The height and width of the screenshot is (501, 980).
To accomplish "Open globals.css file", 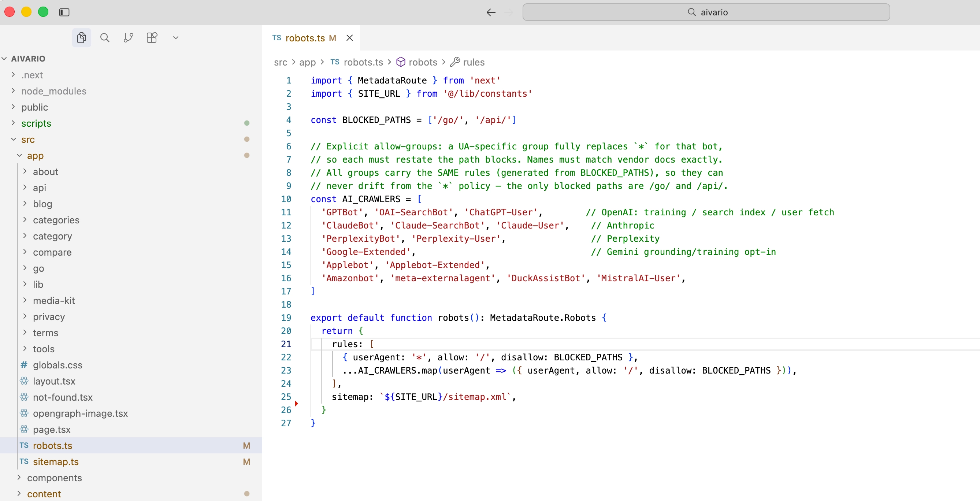I will (x=131, y=365).
